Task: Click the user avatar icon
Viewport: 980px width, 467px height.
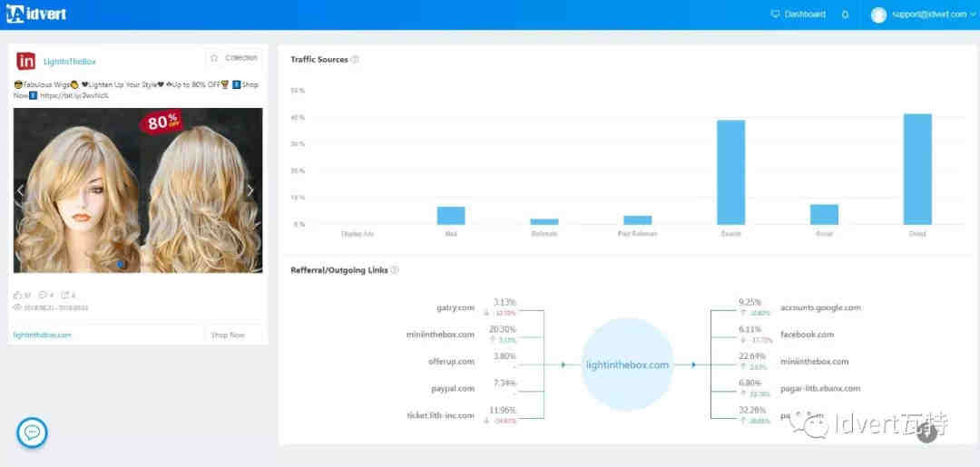Action: [x=878, y=15]
